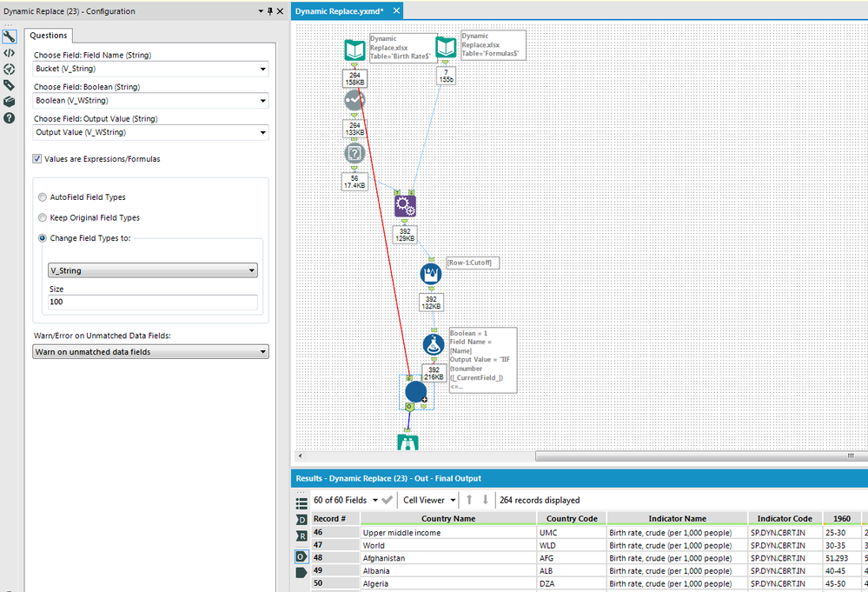The height and width of the screenshot is (592, 868).
Task: Go to previous record with up arrow
Action: [469, 500]
